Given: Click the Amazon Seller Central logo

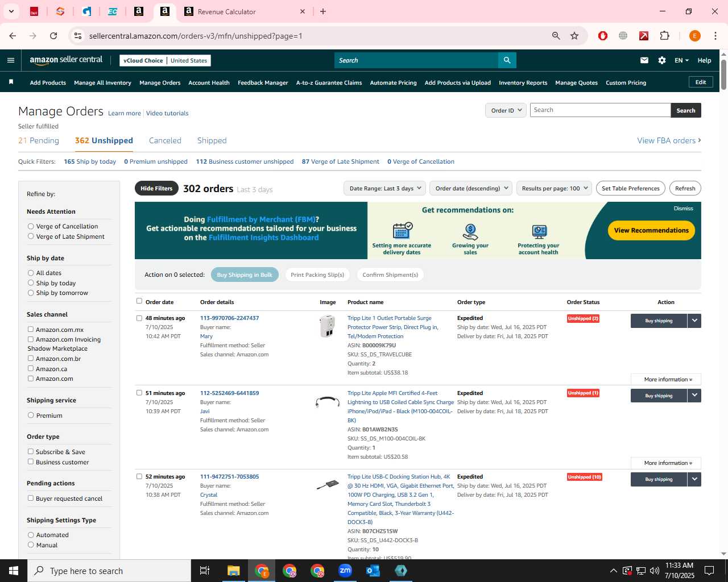Looking at the screenshot, I should [x=66, y=60].
